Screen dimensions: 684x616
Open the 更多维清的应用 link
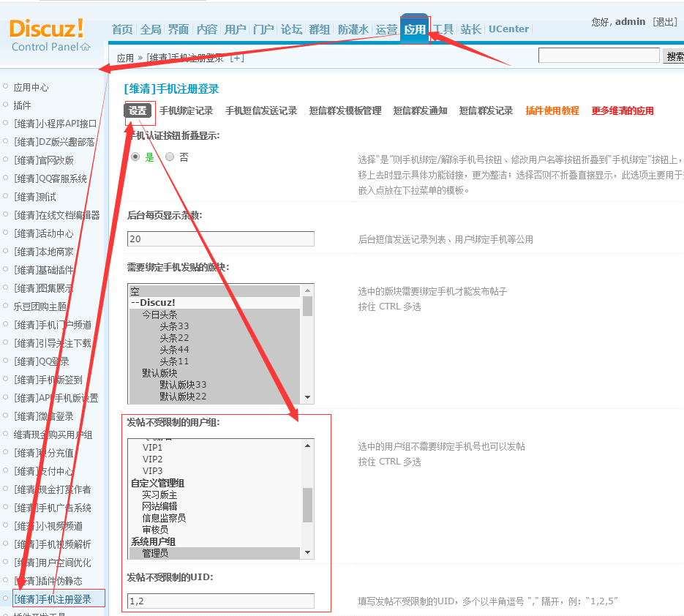tap(623, 110)
